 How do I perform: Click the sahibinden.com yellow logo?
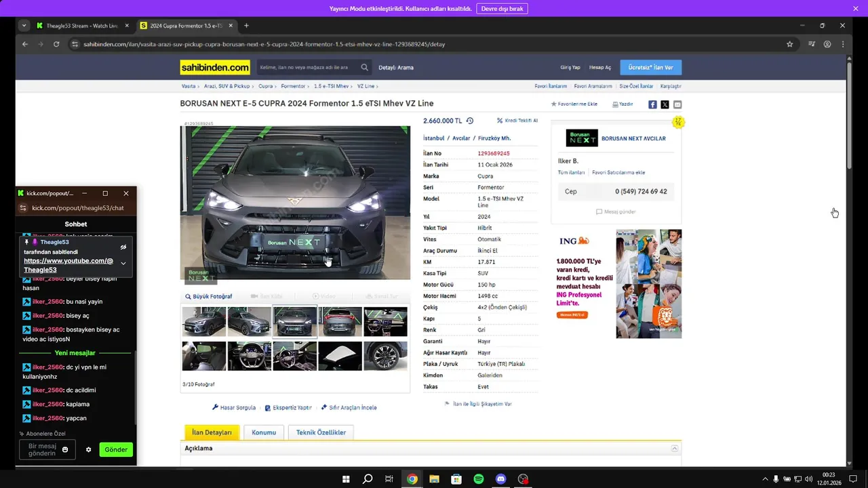(215, 67)
